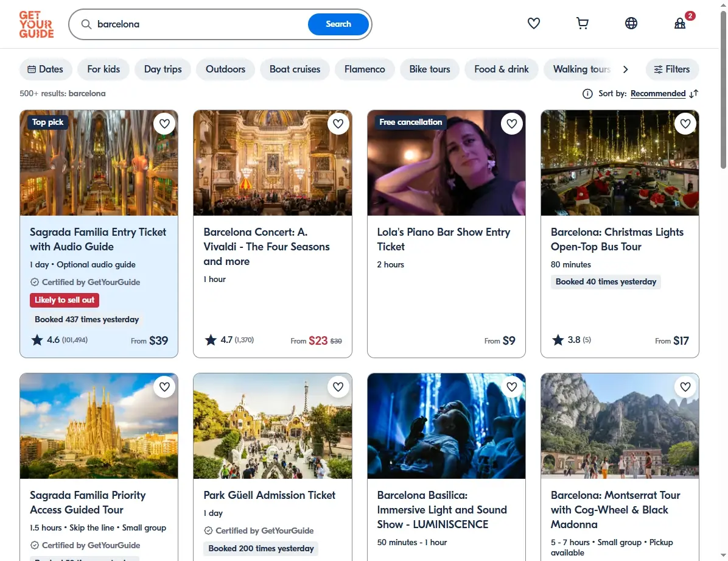Click the magnifier icon in search box
Image resolution: width=728 pixels, height=561 pixels.
(86, 24)
